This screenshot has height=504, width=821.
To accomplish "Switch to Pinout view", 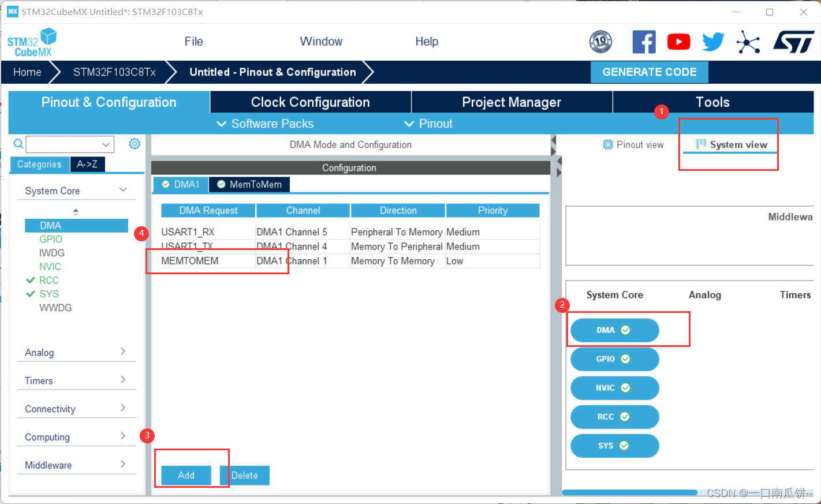I will tap(633, 144).
